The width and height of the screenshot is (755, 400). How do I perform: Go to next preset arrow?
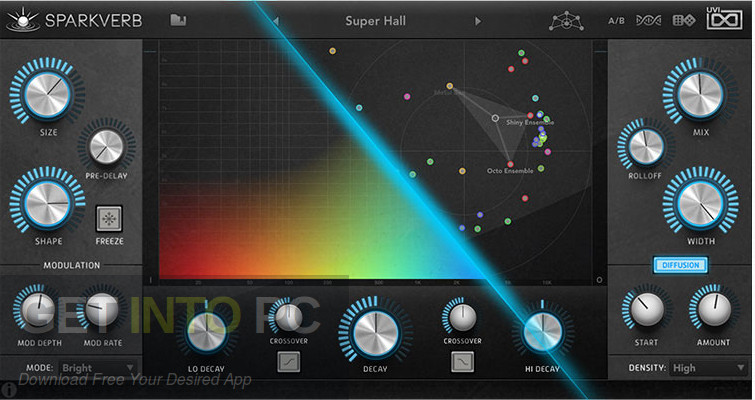[x=478, y=21]
